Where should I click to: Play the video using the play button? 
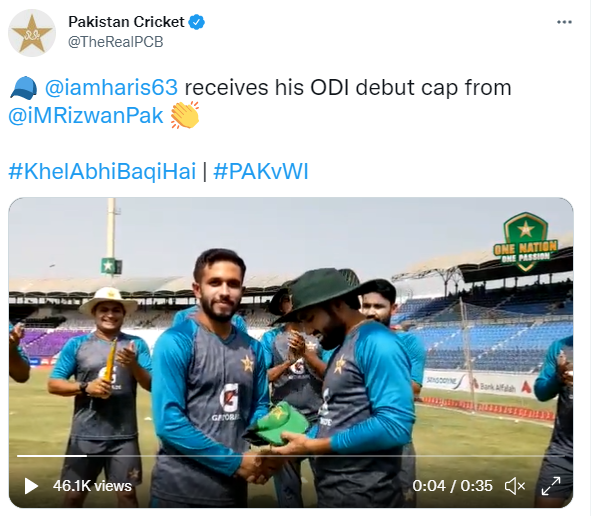pyautogui.click(x=31, y=486)
